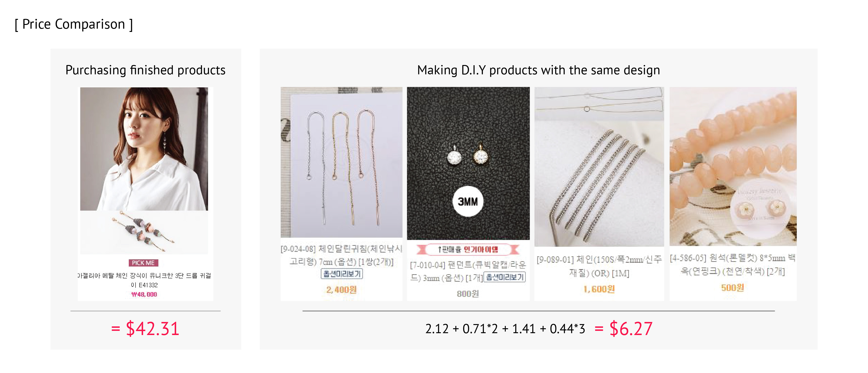Click the 3MM white circle badge

(468, 201)
